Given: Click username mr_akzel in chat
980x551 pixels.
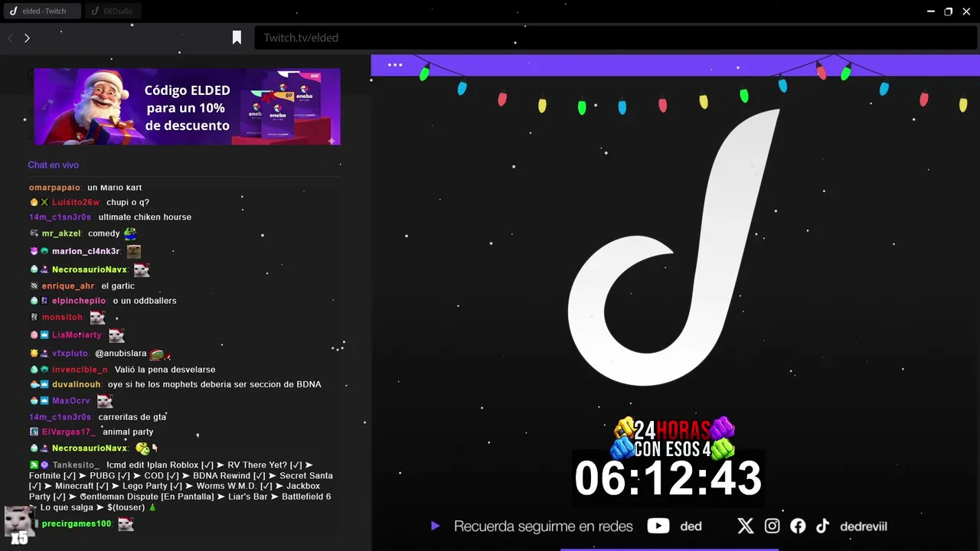Looking at the screenshot, I should (61, 233).
